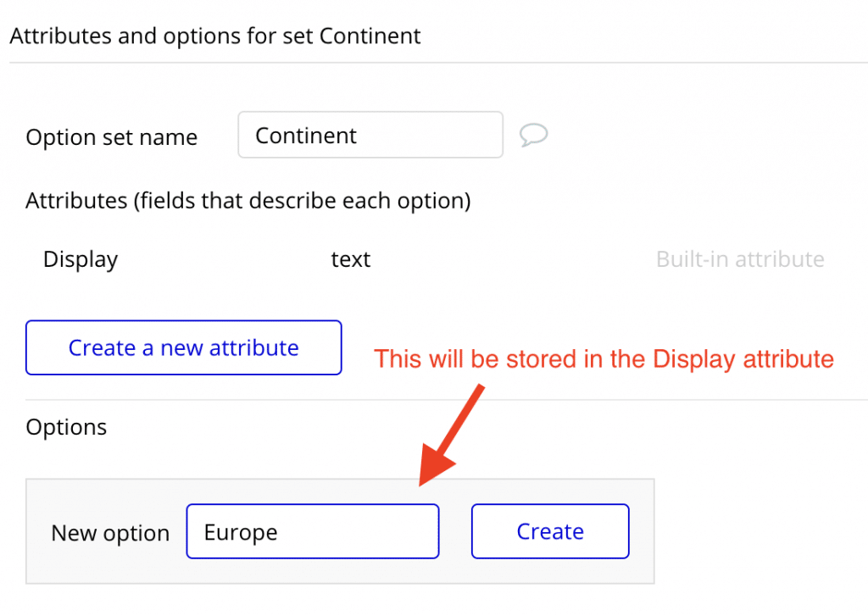Click the red Display attribute annotation text

pos(604,359)
